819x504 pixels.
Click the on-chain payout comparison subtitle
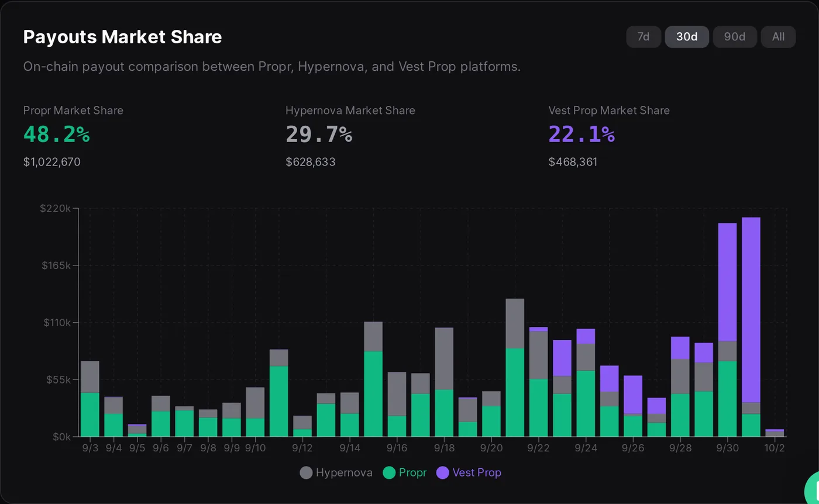[272, 67]
